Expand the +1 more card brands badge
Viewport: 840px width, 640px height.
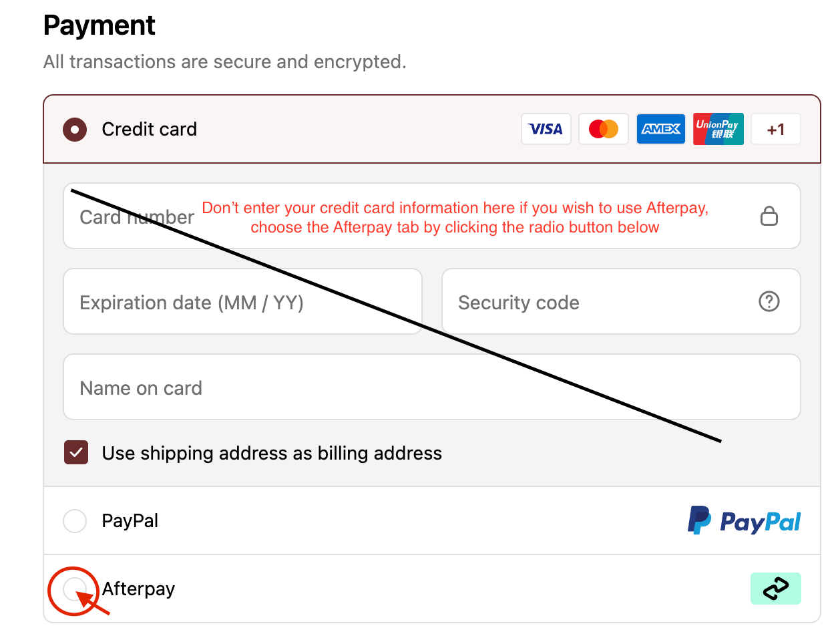(775, 129)
